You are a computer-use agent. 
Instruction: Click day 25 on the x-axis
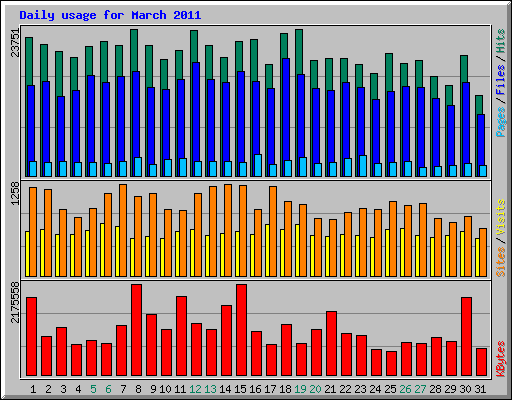pos(390,389)
